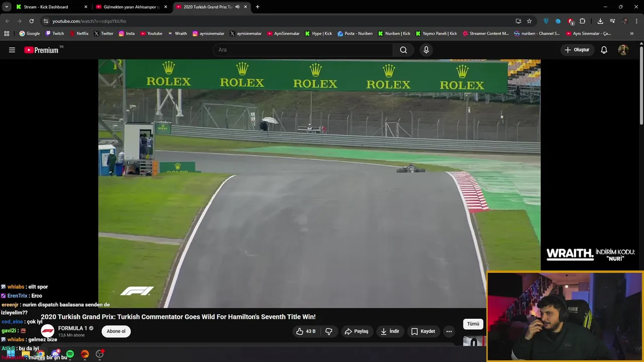Open the YouTube account avatar menu
Viewport: 644px width, 362px height.
623,50
